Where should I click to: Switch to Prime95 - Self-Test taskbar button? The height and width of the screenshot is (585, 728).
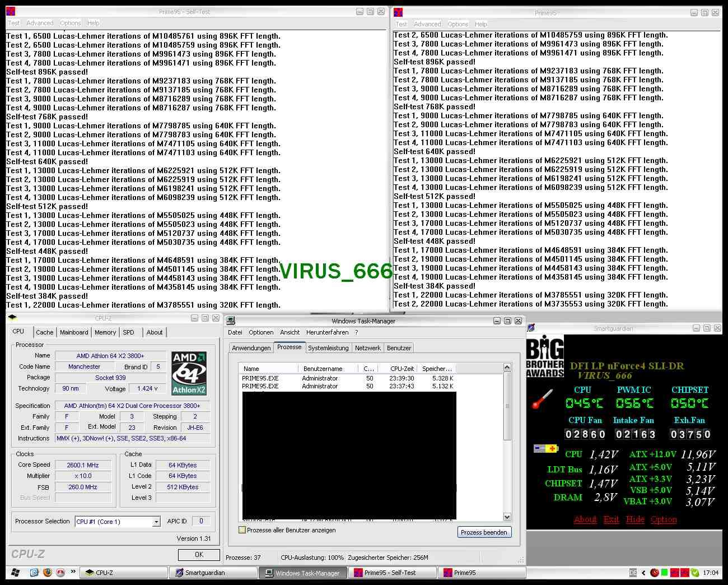tap(393, 573)
